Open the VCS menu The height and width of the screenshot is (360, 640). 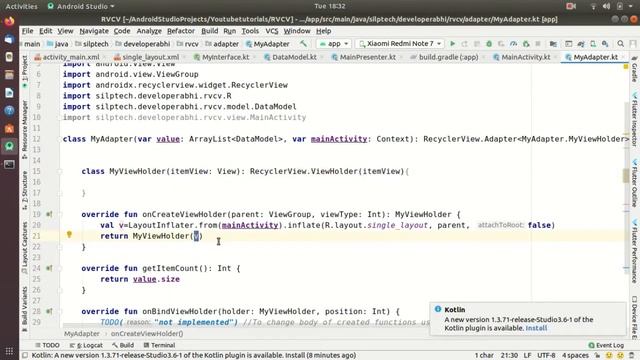point(271,31)
